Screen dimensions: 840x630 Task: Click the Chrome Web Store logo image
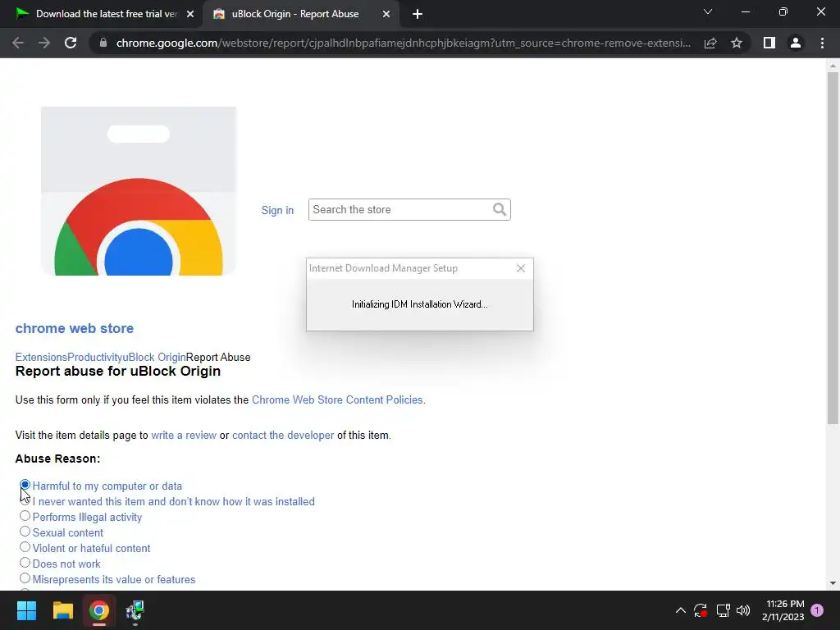pyautogui.click(x=138, y=190)
